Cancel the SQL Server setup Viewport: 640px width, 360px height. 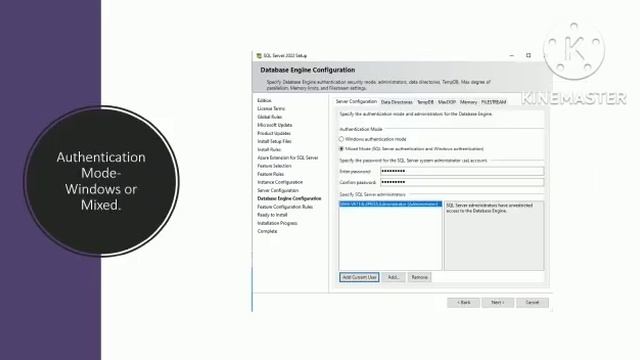pyautogui.click(x=532, y=302)
